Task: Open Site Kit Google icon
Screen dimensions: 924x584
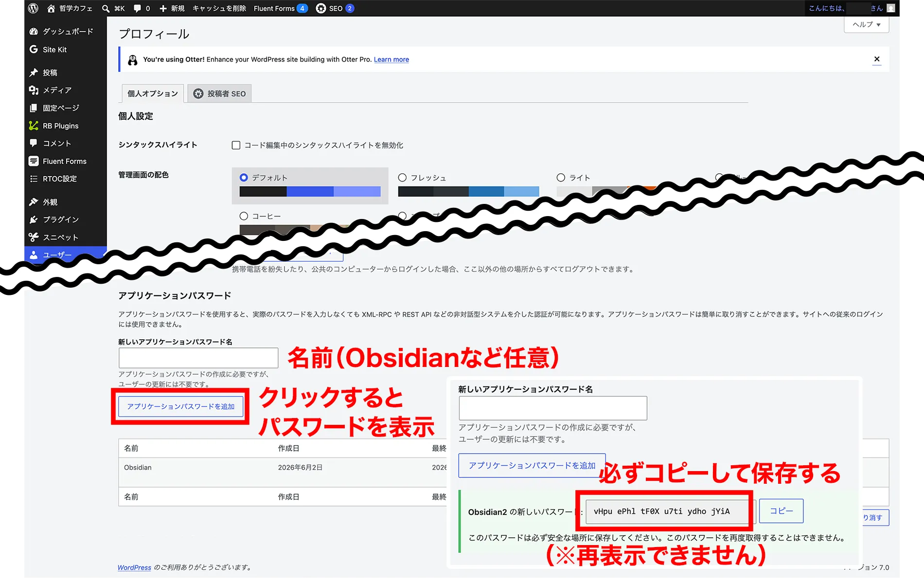Action: pos(34,49)
